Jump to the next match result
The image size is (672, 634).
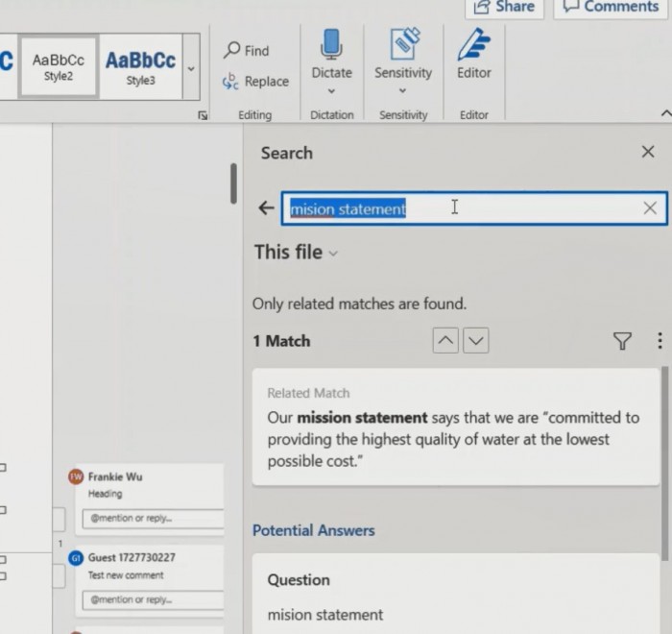(x=475, y=341)
